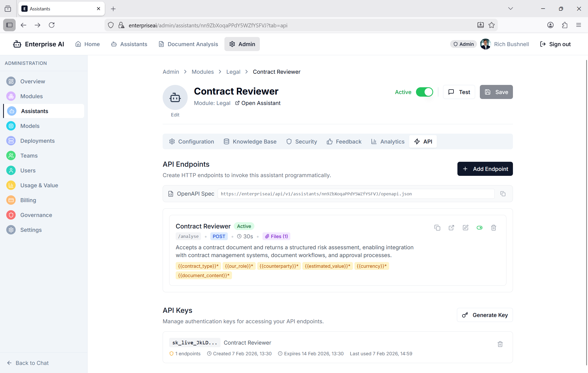This screenshot has width=588, height=373.
Task: Expand the browser application menu
Action: (579, 25)
